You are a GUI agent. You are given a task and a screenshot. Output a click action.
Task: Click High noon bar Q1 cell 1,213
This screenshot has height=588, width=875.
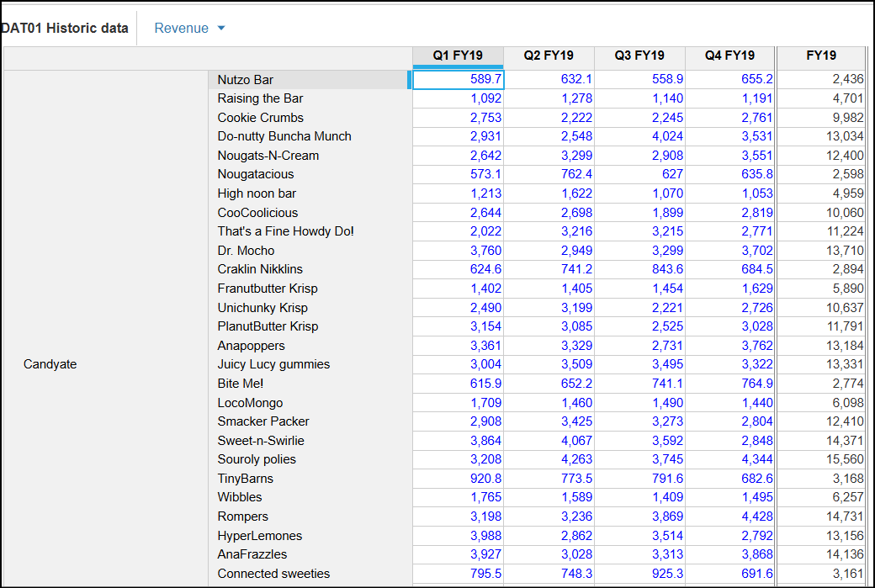point(459,193)
